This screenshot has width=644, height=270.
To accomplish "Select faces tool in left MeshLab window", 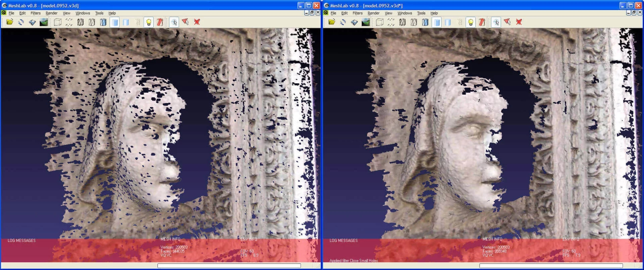I will 185,22.
